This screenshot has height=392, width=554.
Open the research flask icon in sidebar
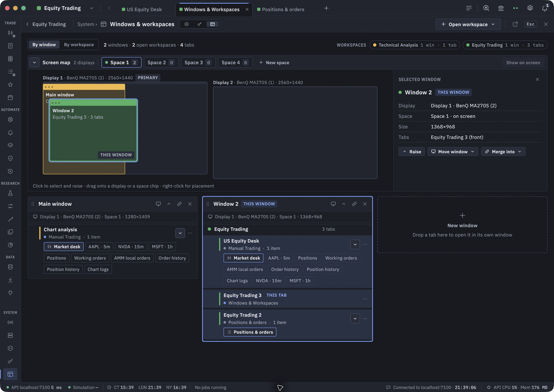click(10, 193)
